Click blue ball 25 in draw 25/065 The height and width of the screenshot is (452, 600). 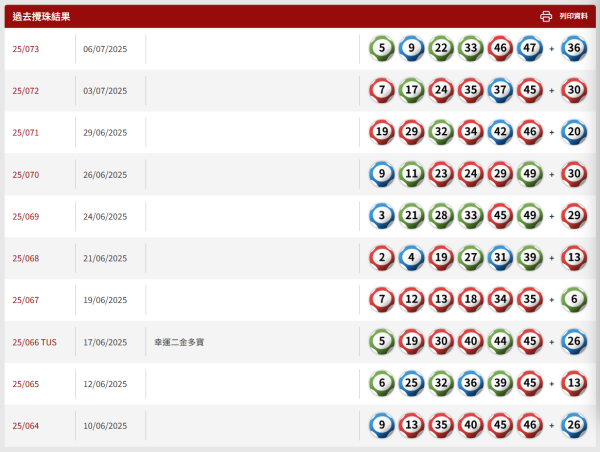pos(412,383)
